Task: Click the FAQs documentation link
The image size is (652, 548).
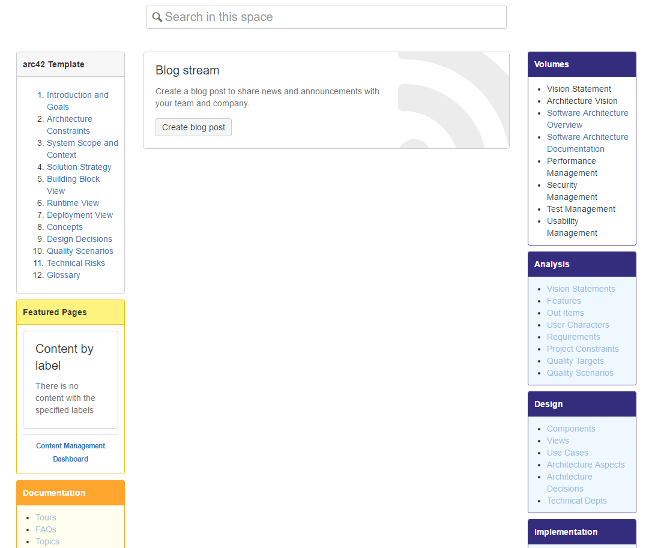Action: pos(46,529)
